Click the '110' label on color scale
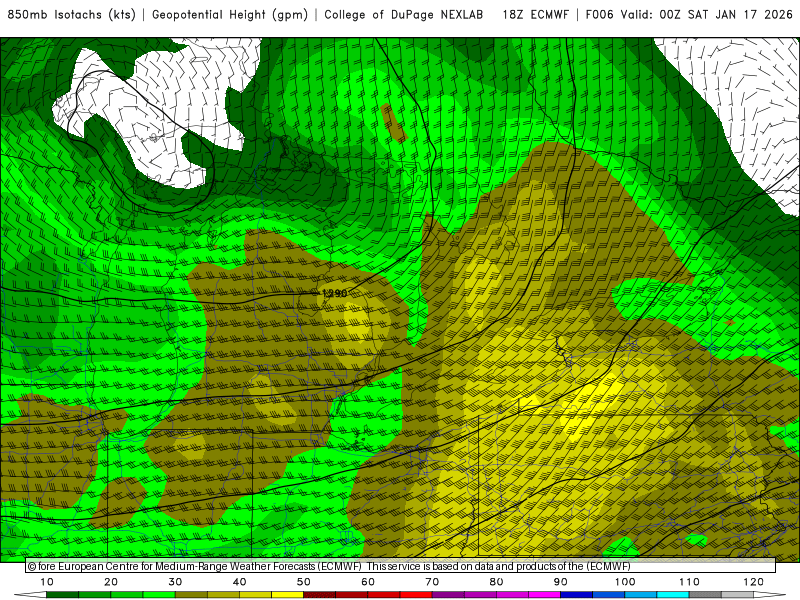This screenshot has height=600, width=800. tap(689, 582)
